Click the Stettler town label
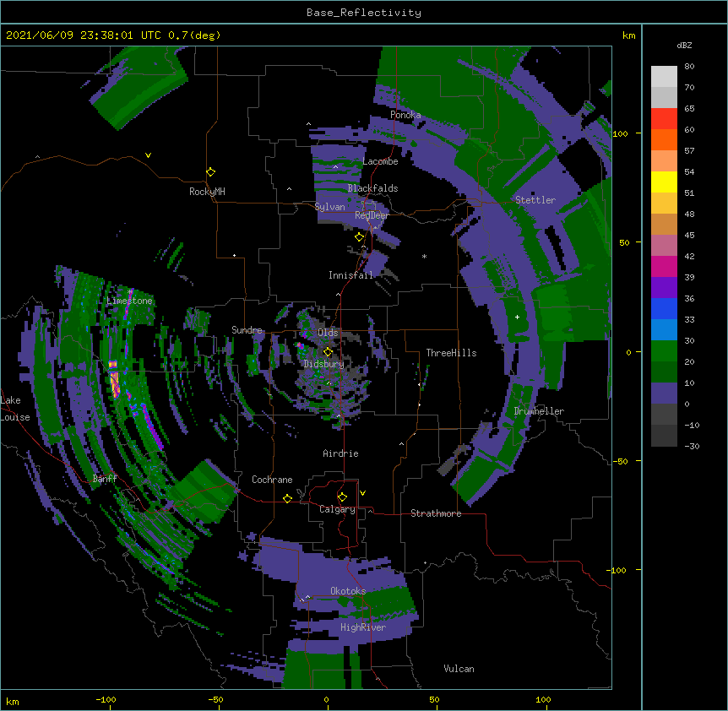 click(535, 200)
